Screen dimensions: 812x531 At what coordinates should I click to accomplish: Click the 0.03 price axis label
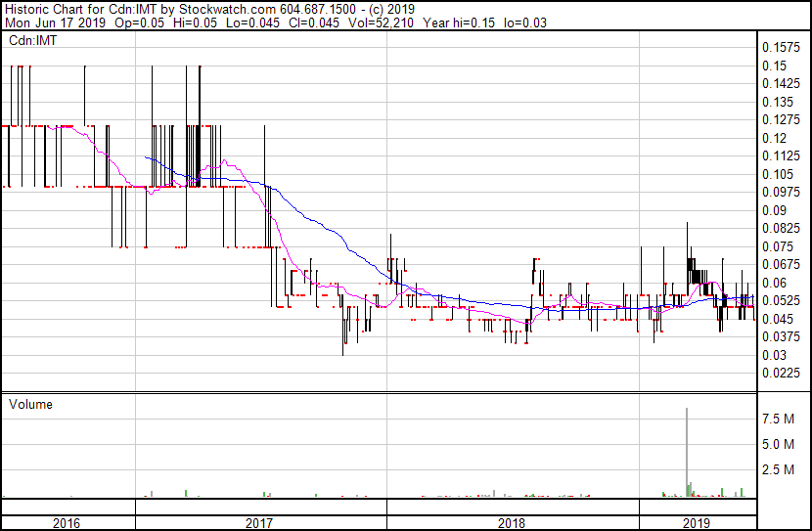click(775, 355)
